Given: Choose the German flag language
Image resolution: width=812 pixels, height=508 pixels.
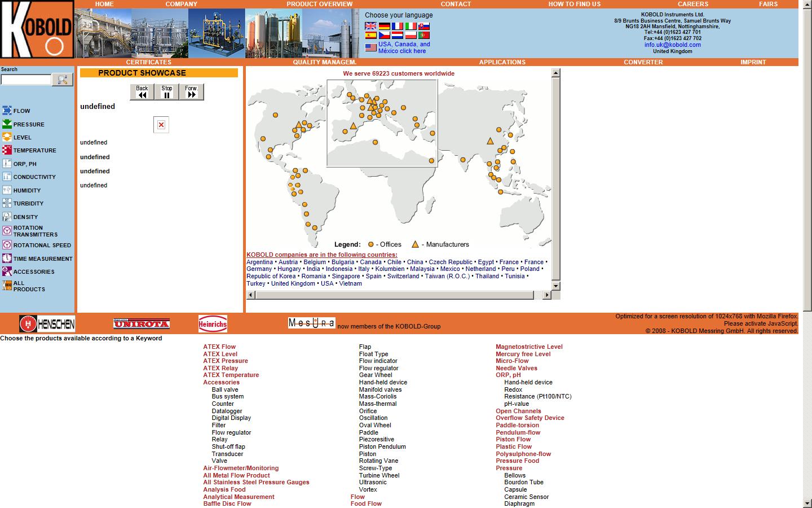Looking at the screenshot, I should [384, 26].
